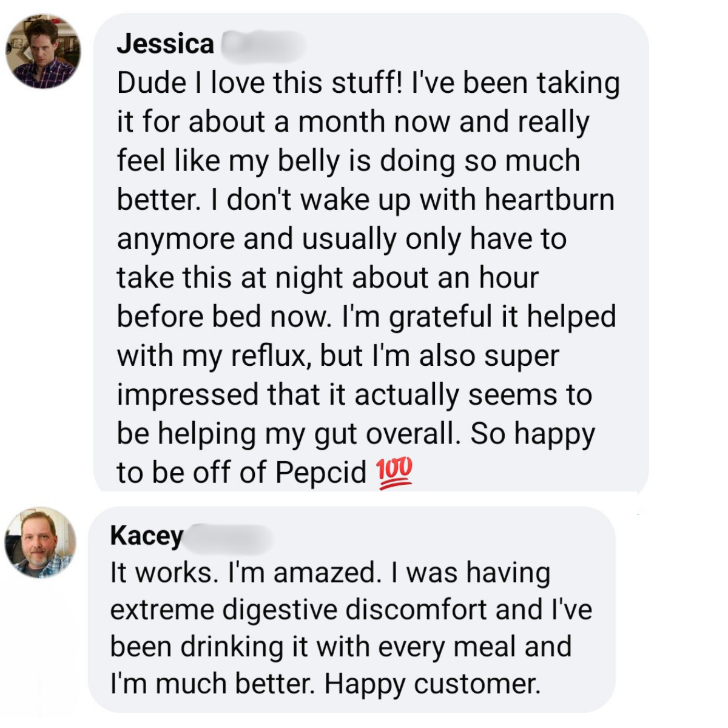Click the word "impressed" in Jessica's comment

coord(187,395)
